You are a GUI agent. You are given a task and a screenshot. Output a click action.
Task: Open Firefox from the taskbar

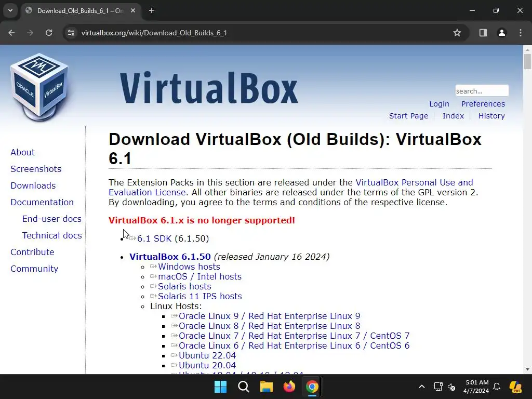[x=289, y=387]
